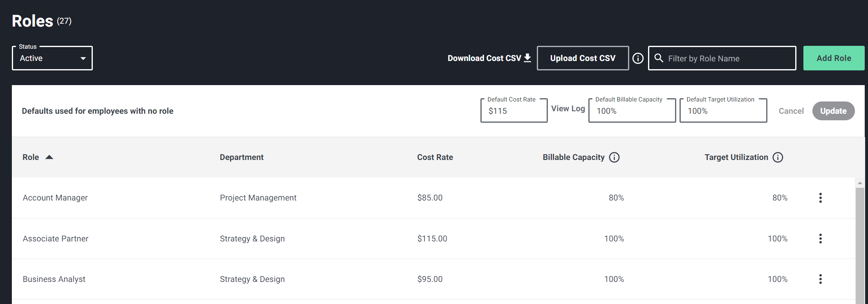Screen dimensions: 868x304
Task: Click Download Cost CSV link
Action: click(489, 59)
